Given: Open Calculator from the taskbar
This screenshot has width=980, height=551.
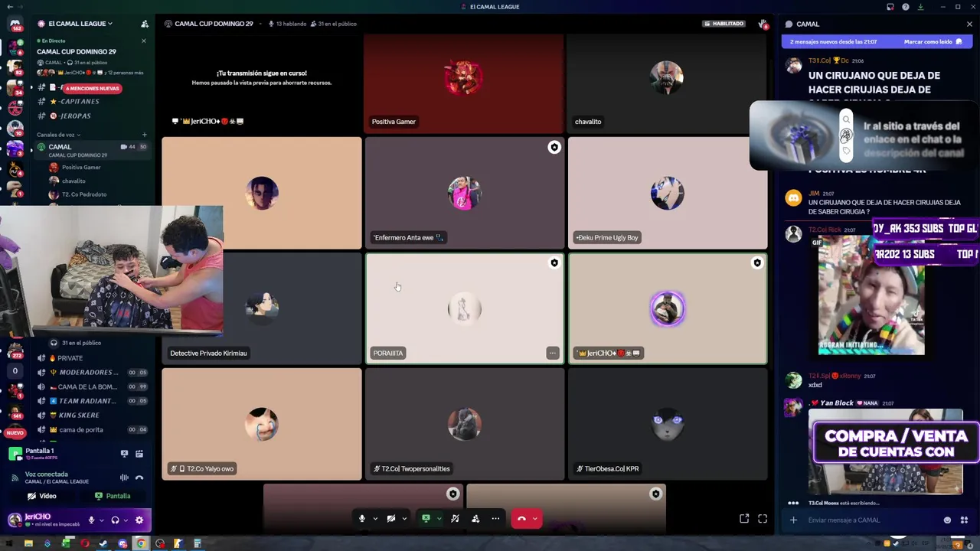Looking at the screenshot, I should (198, 544).
